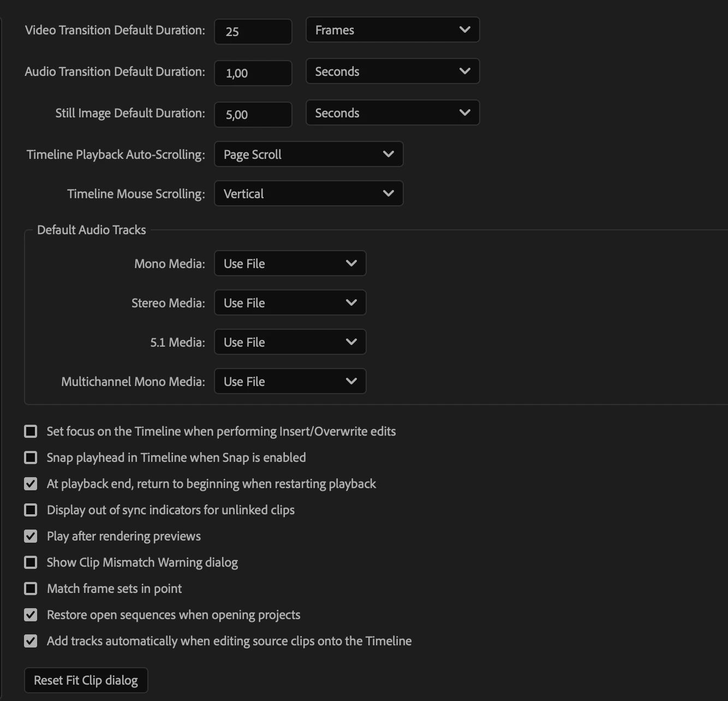Open the Multichannel Mono Media dropdown
Viewport: 728px width, 701px height.
(290, 382)
